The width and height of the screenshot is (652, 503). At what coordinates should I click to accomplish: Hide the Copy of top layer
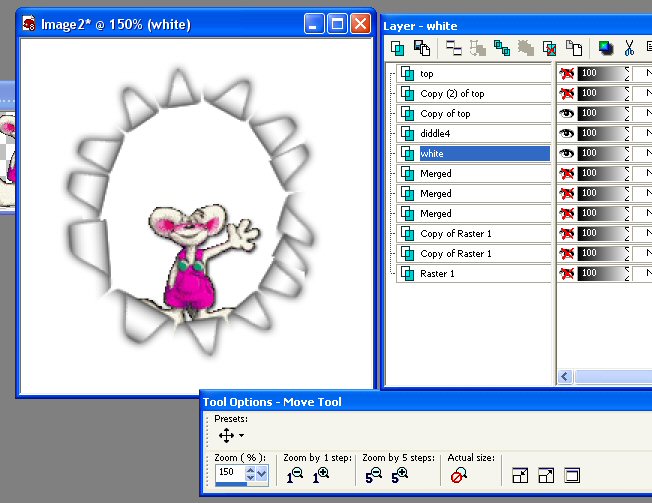[566, 113]
